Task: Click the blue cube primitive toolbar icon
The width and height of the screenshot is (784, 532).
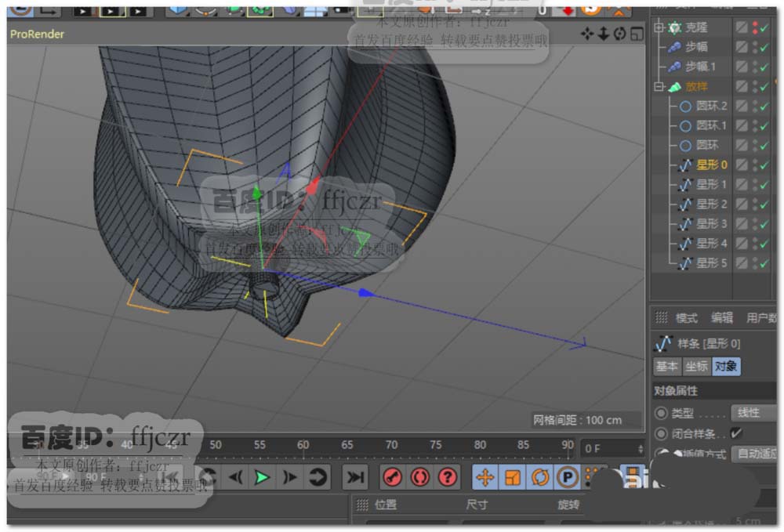Action: point(177,10)
